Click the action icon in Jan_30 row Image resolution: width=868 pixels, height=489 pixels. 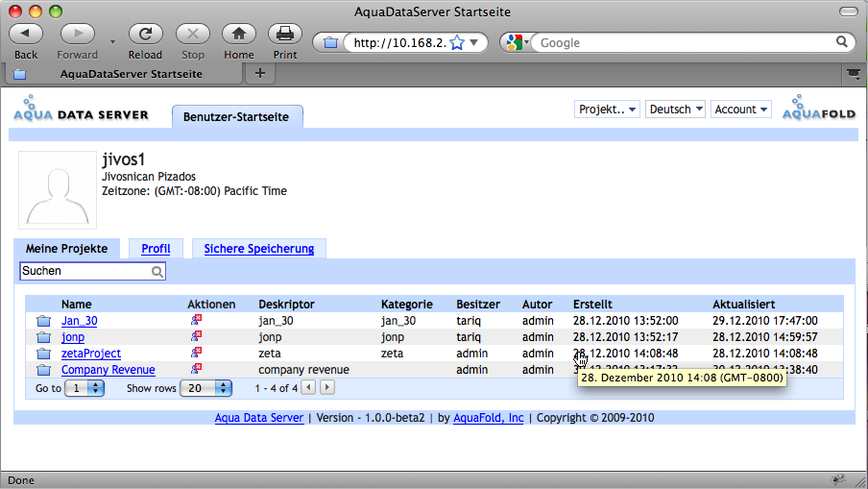196,320
